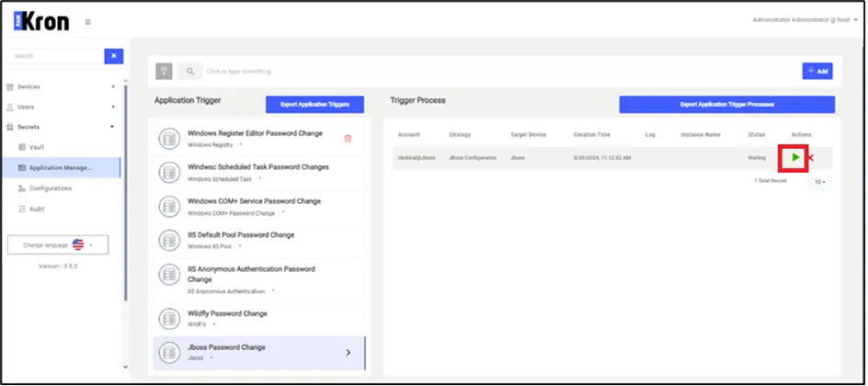The height and width of the screenshot is (386, 868).
Task: Click the sidebar scroll down arrow
Action: pos(124,367)
